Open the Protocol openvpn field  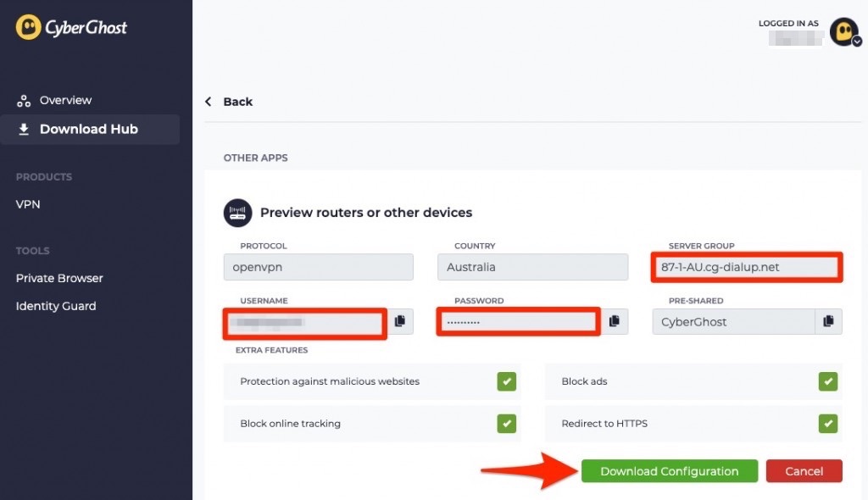click(x=319, y=267)
